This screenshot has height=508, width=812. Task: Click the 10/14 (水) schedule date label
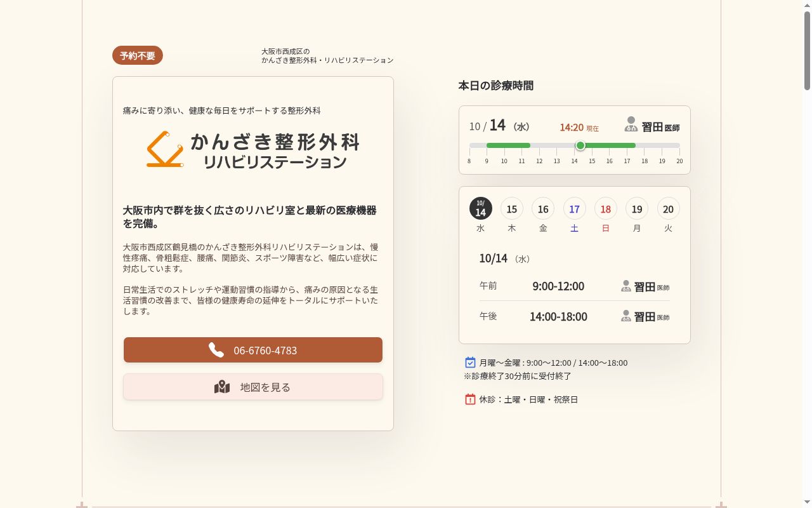click(505, 258)
